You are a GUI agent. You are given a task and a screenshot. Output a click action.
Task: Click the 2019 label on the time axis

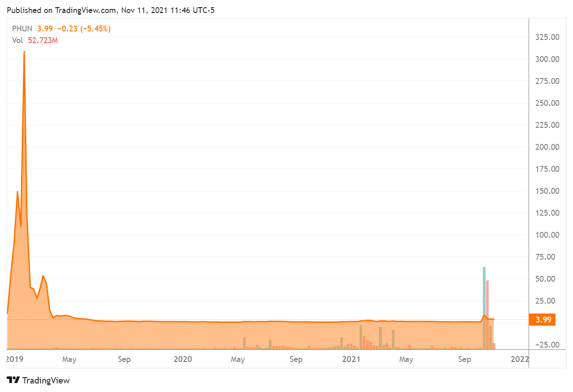tap(15, 359)
